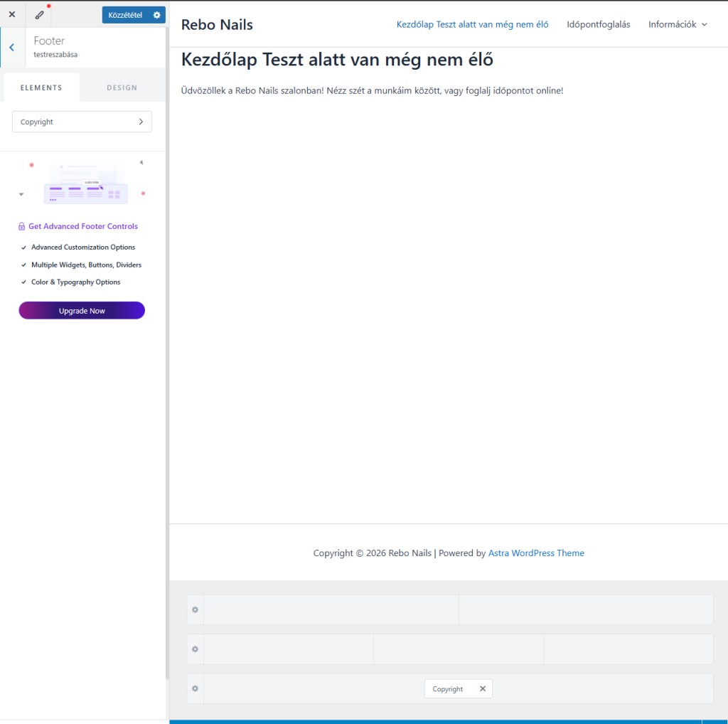Select the Copyright chip in footer builder
This screenshot has width=728, height=724.
pos(447,688)
